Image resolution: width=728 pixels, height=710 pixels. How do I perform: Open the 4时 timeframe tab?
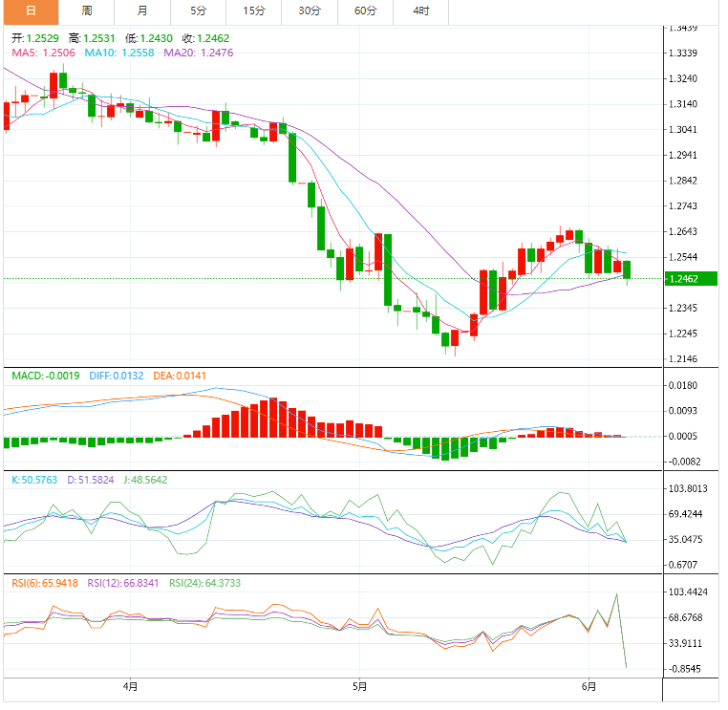coord(421,11)
